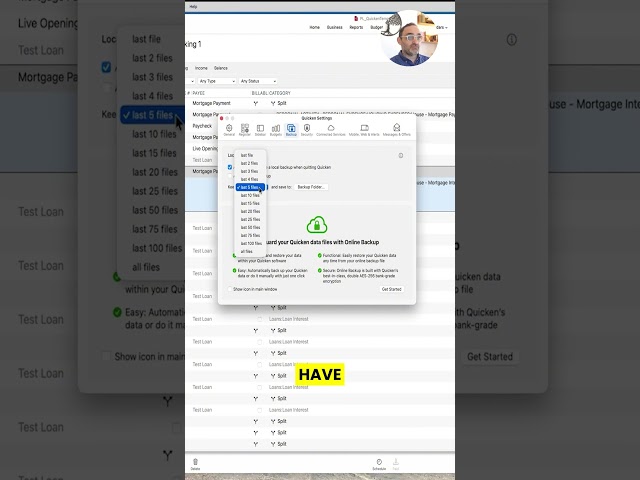Open the Business tab in Quicken

click(x=334, y=27)
